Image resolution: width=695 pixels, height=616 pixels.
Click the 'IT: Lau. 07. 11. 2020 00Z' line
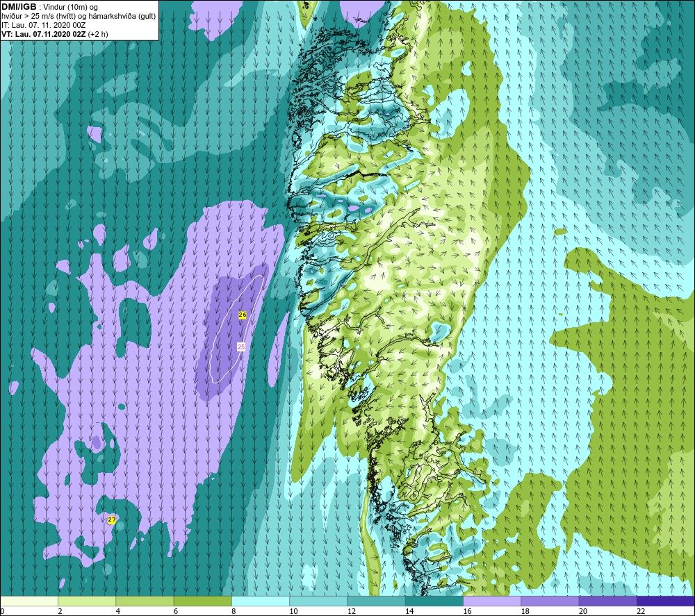tap(43, 25)
